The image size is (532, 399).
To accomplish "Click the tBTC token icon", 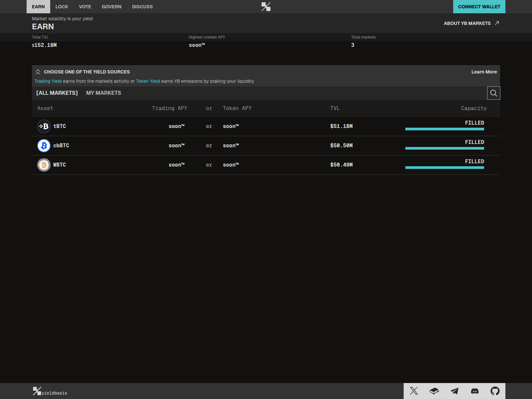I will (x=44, y=126).
